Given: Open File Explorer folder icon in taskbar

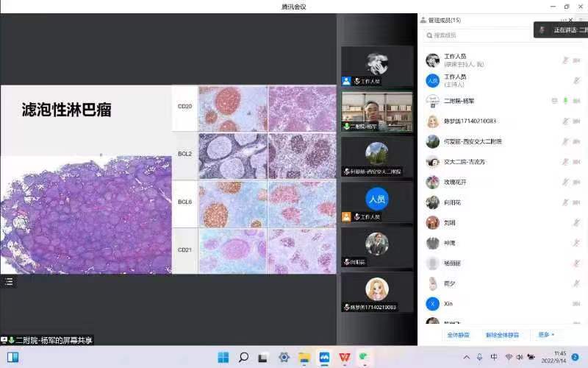Looking at the screenshot, I should (304, 358).
